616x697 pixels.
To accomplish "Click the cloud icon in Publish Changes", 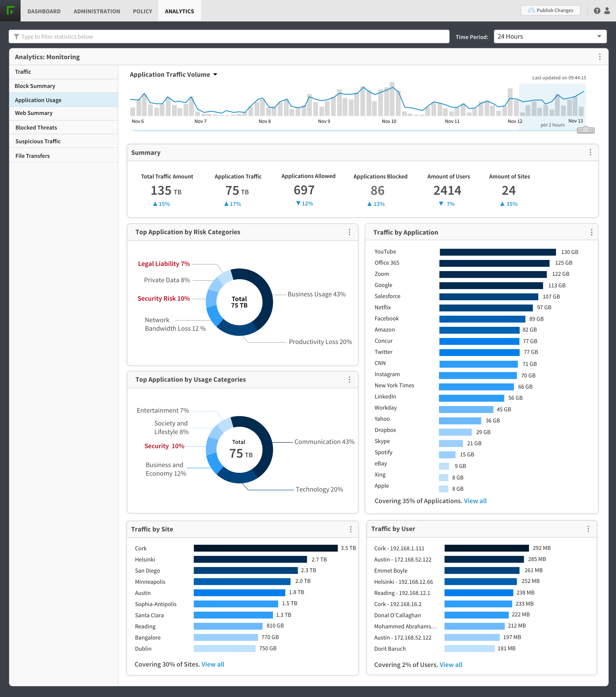I will pyautogui.click(x=531, y=11).
